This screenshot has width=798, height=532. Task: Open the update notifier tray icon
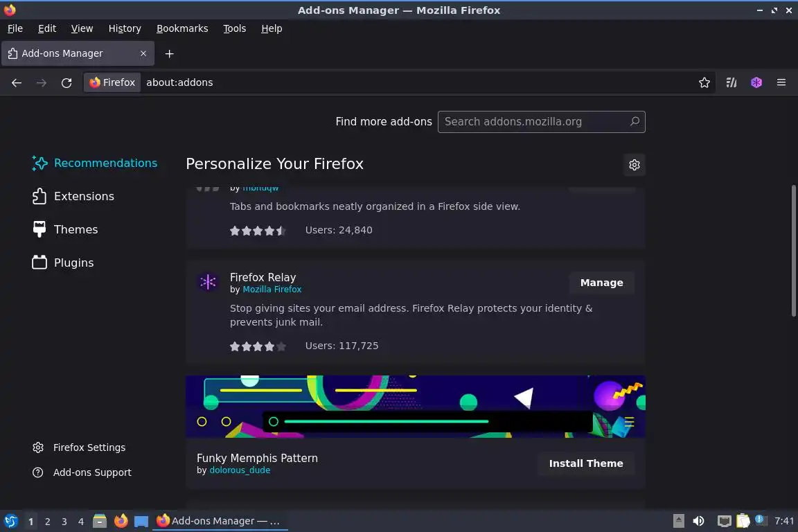coord(760,520)
